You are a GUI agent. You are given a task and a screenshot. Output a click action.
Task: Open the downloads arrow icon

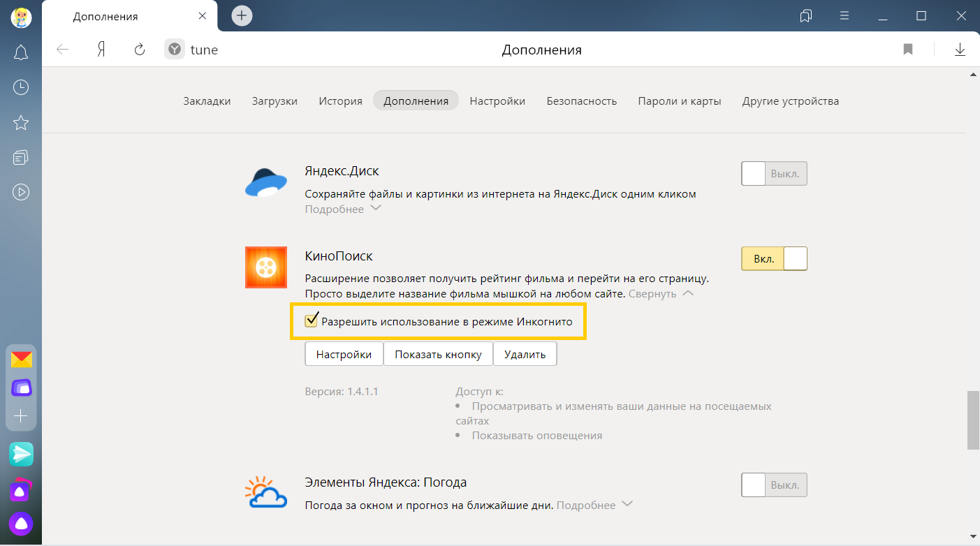coord(960,50)
